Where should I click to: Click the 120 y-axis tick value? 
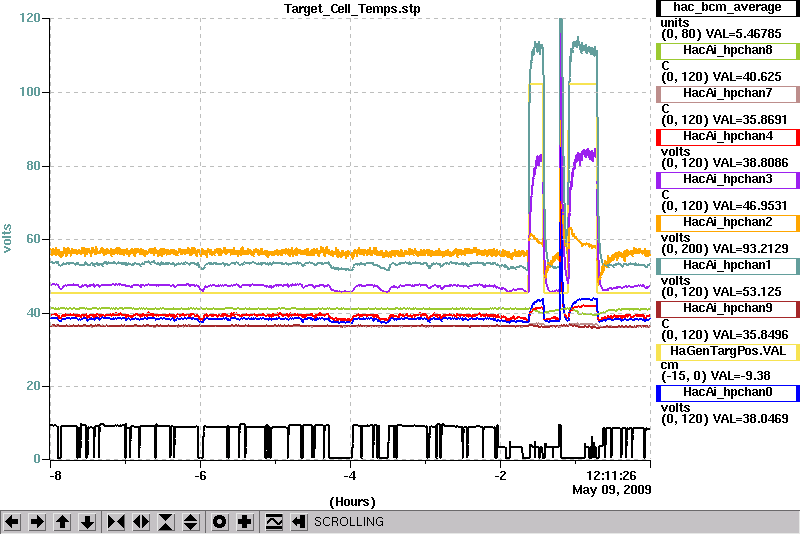click(x=29, y=18)
